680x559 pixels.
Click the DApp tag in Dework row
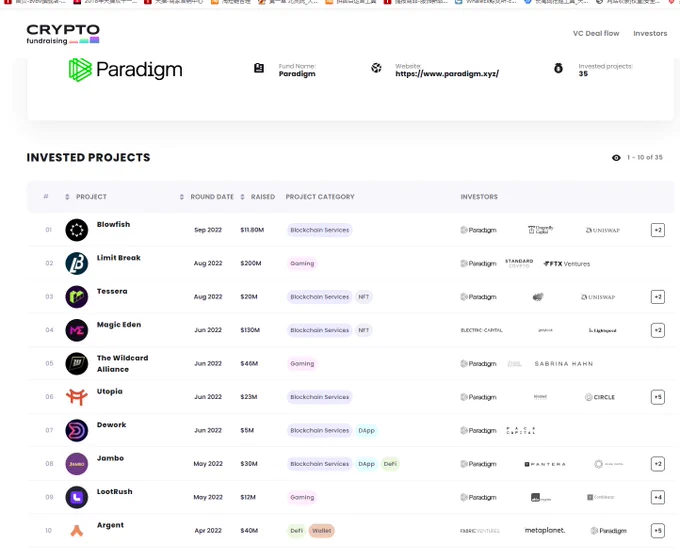[x=366, y=430]
